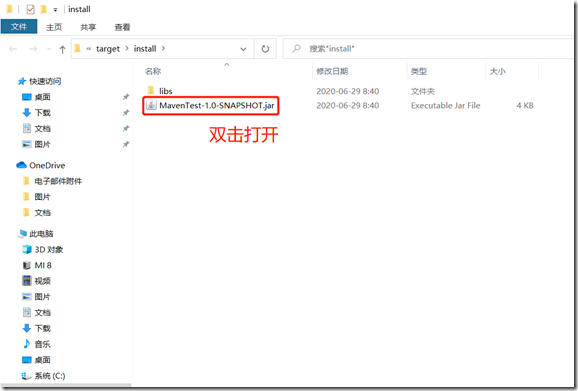This screenshot has width=578, height=391.
Task: Open 下载 under This PC
Action: pyautogui.click(x=42, y=328)
